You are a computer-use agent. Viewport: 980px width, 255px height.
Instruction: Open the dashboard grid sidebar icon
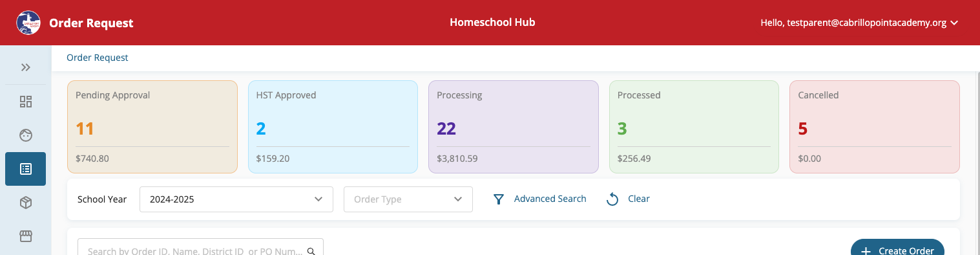(26, 102)
